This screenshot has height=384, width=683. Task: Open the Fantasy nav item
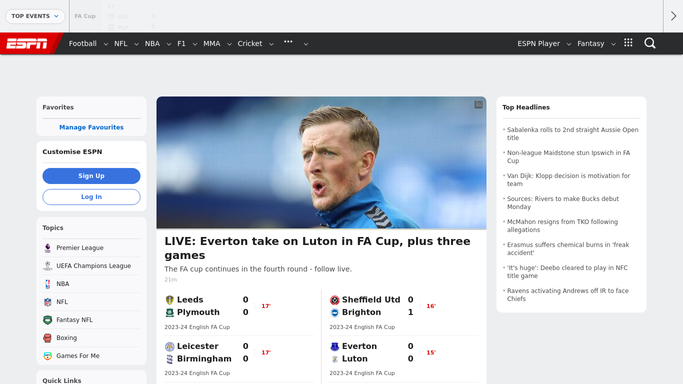click(591, 44)
